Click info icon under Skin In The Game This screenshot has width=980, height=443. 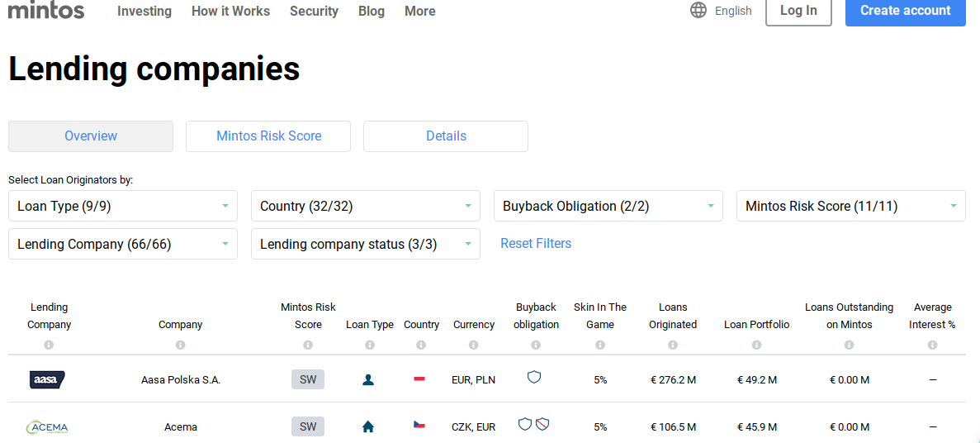click(600, 345)
